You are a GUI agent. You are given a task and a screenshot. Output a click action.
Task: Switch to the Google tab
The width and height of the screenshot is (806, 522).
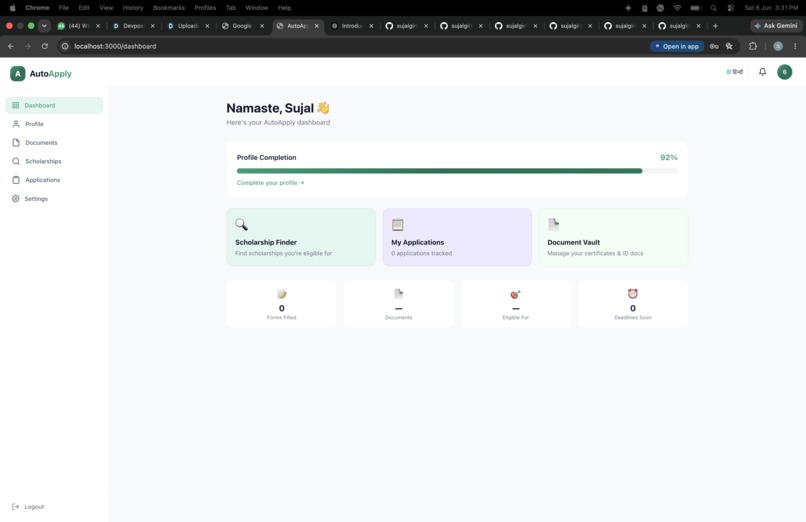(242, 26)
